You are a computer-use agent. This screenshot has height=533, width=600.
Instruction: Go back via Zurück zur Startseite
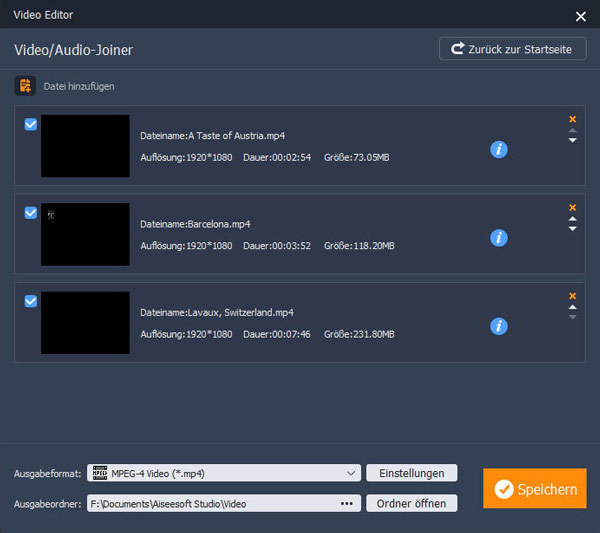pos(512,49)
